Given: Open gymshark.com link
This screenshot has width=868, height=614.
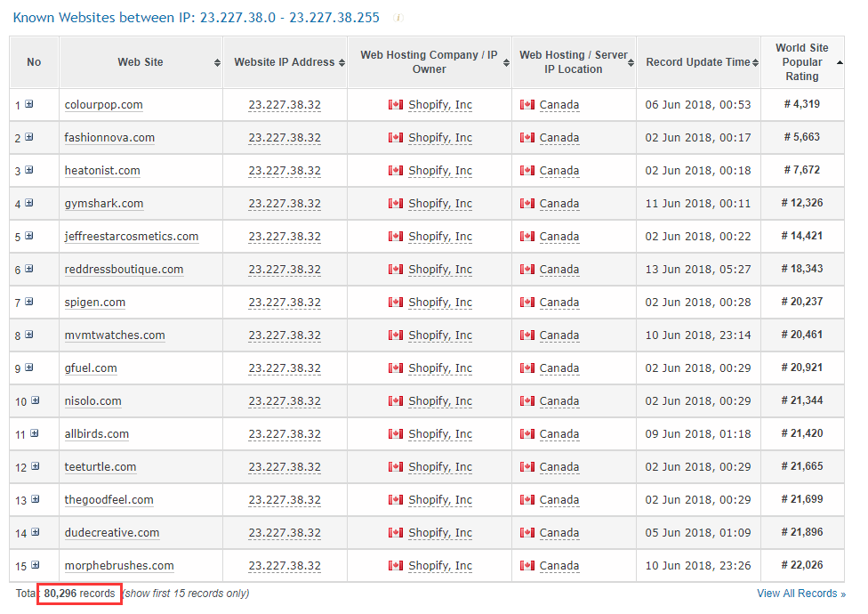Looking at the screenshot, I should click(x=104, y=203).
